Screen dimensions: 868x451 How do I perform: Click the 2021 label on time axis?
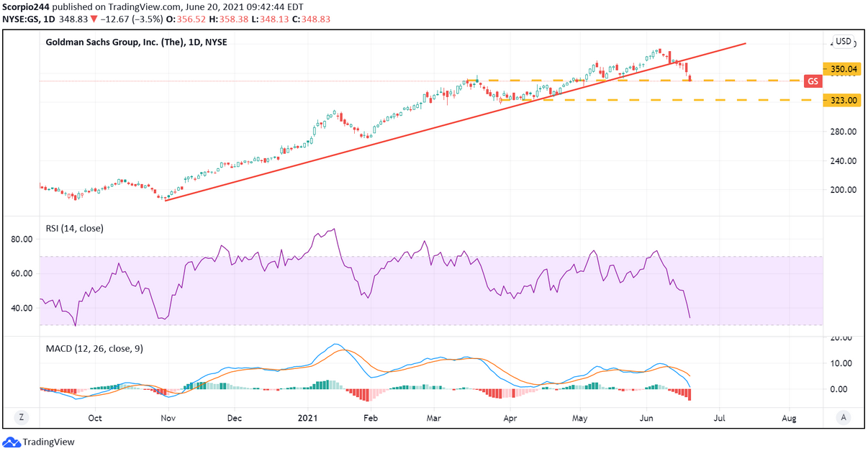coord(307,417)
